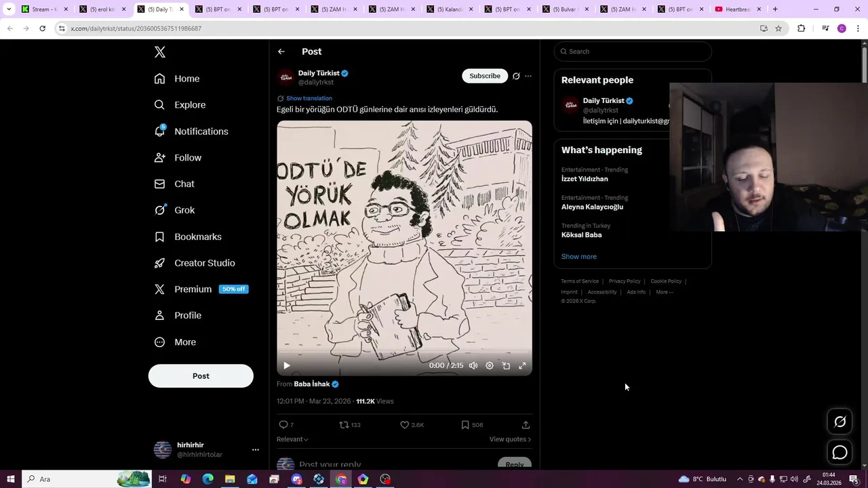
Task: Open video settings gear icon
Action: pyautogui.click(x=490, y=366)
